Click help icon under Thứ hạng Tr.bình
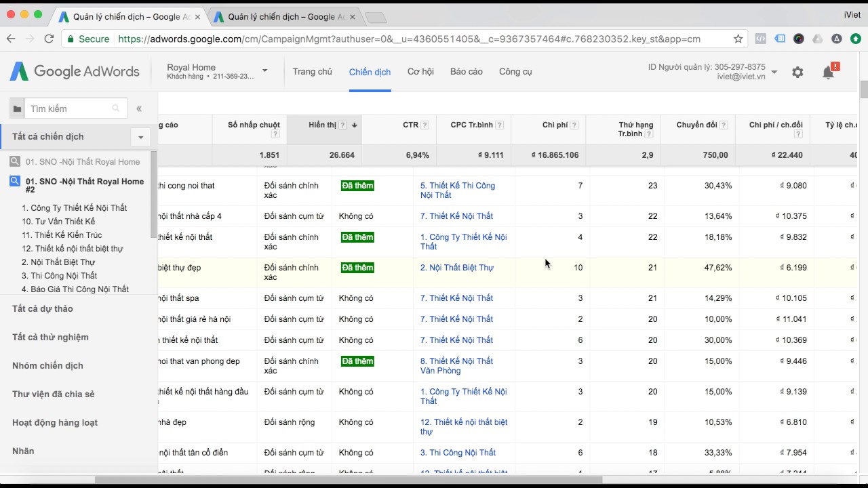 [x=649, y=134]
